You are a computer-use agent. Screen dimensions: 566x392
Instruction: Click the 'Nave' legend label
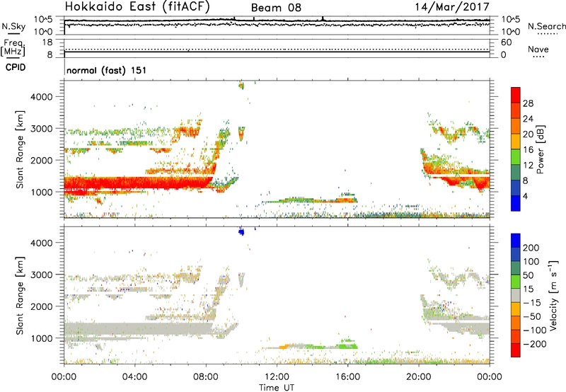pyautogui.click(x=538, y=49)
